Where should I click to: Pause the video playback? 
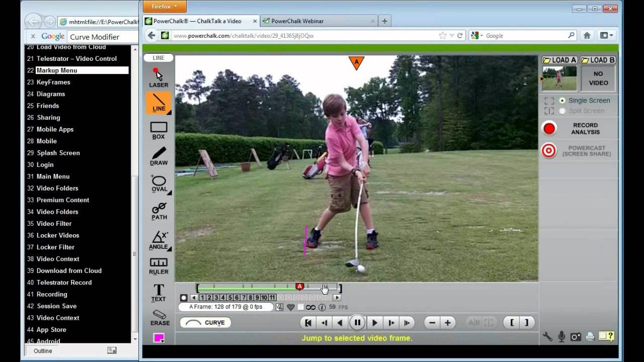(x=357, y=323)
